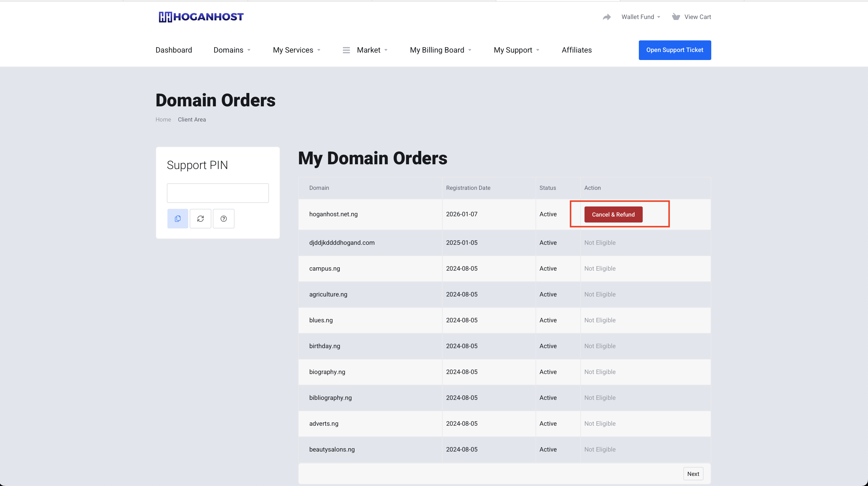Screen dimensions: 868x486
Task: Click registration date 2026-01-07
Action: click(462, 214)
